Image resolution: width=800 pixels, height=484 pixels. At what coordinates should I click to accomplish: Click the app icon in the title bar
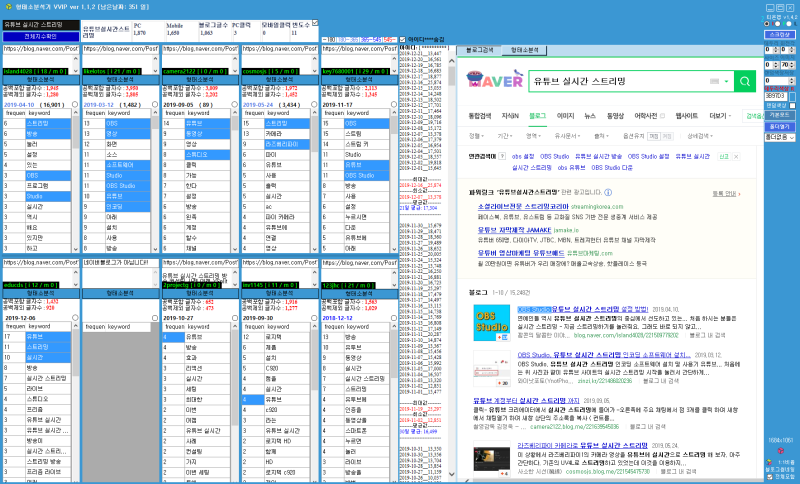(x=8, y=7)
